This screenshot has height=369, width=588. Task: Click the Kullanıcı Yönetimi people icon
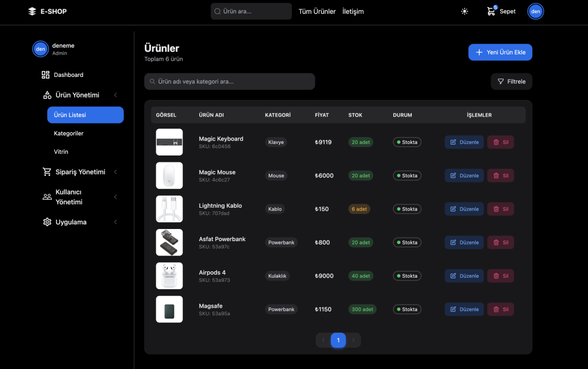[x=47, y=197]
